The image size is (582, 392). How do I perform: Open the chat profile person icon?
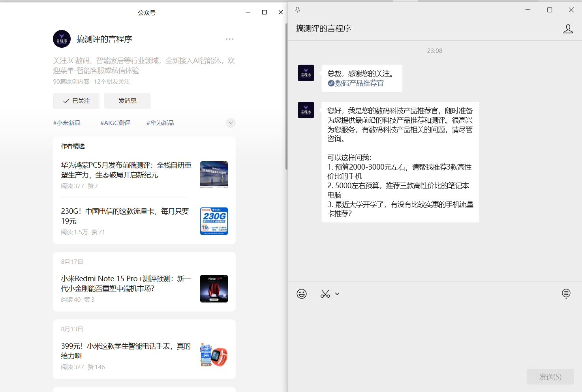tap(568, 29)
